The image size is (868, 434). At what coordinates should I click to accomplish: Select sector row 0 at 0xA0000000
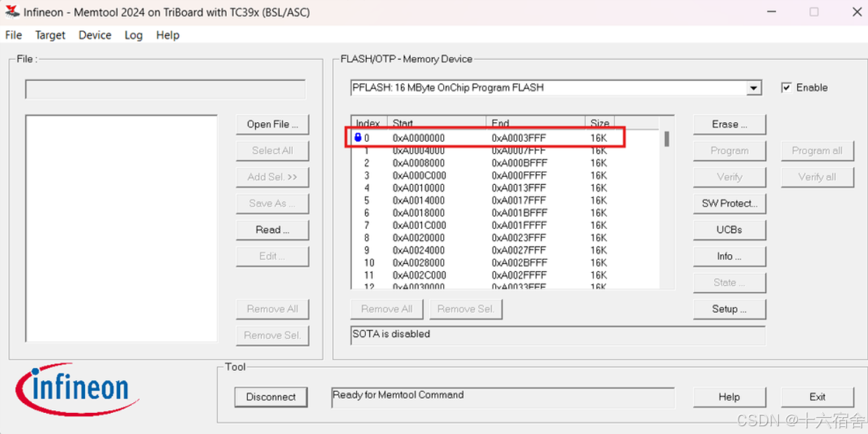pos(506,138)
